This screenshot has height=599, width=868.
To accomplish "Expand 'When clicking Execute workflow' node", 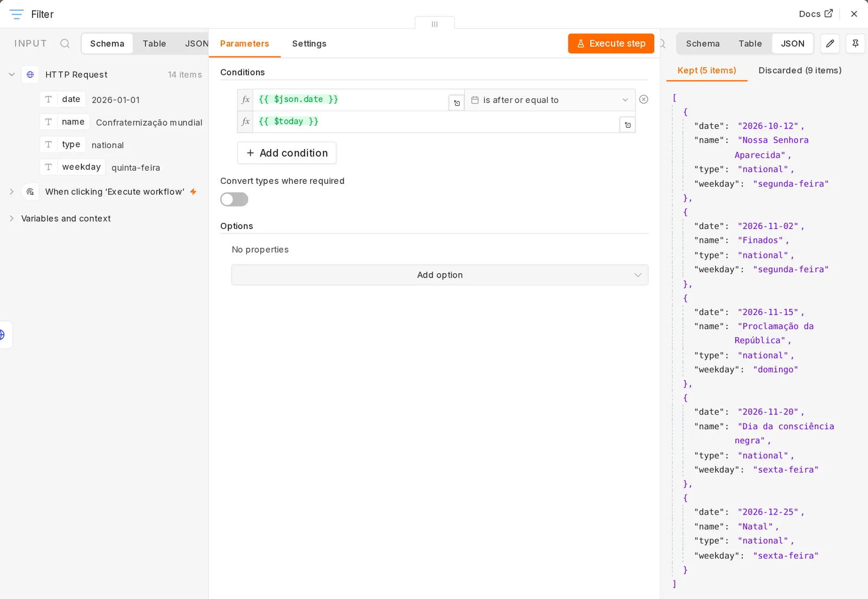I will click(x=12, y=191).
